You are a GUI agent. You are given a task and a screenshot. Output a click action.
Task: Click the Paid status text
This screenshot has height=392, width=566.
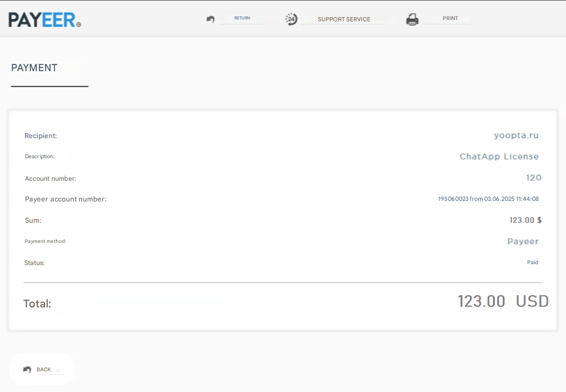533,262
